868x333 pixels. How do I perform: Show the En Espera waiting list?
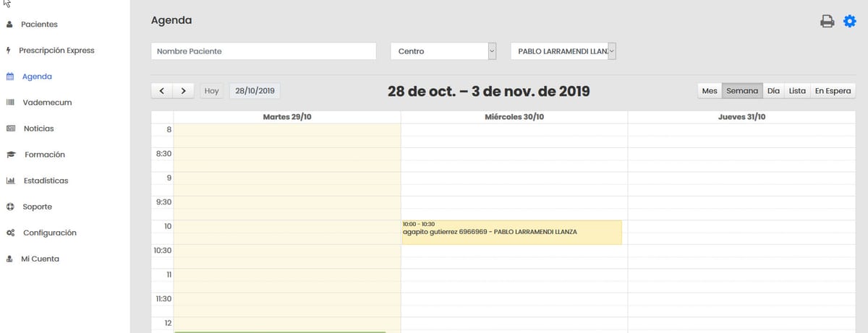(x=833, y=91)
